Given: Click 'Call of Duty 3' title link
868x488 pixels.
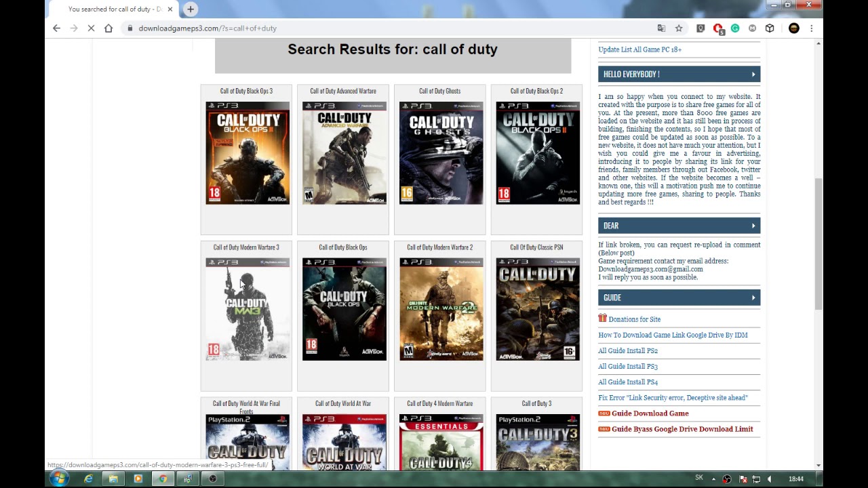Looking at the screenshot, I should (536, 403).
